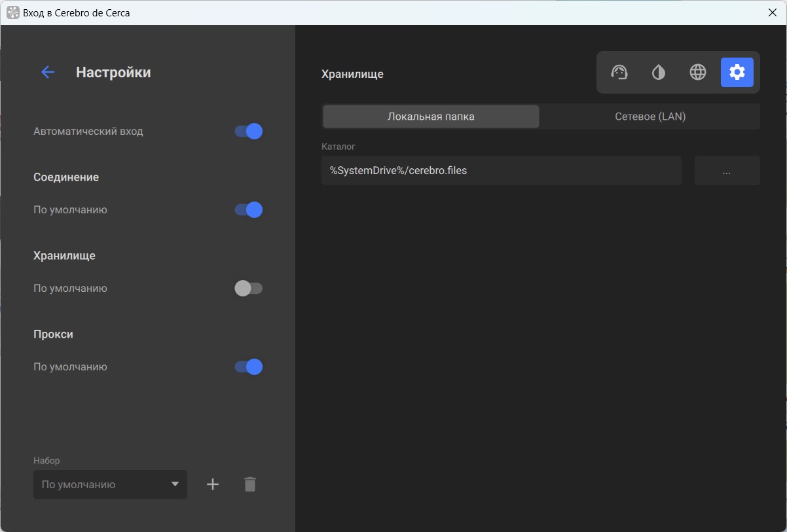787x532 pixels.
Task: Toggle Соединение По умолчанию switch
Action: click(249, 209)
